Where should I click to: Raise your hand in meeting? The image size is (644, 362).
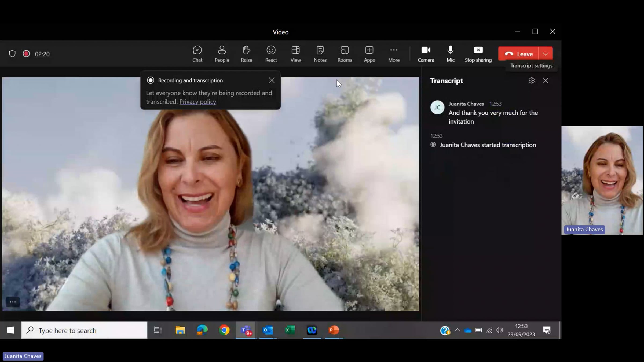click(246, 54)
